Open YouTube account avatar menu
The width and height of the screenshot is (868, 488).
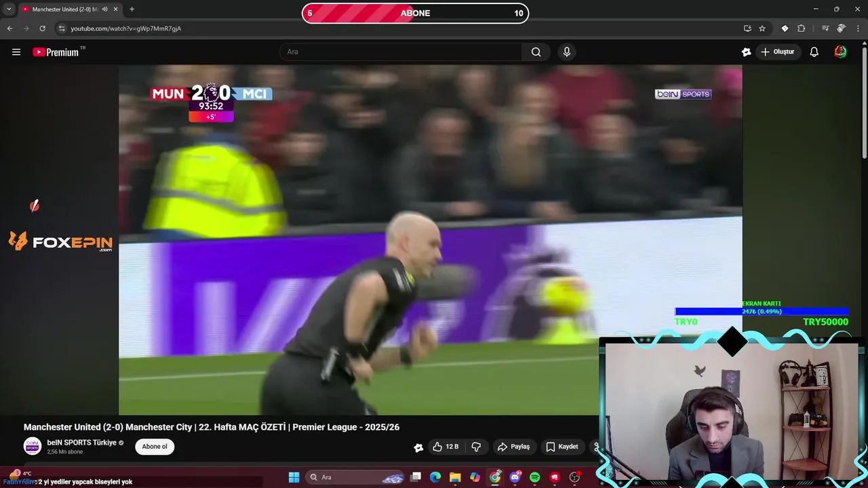coord(840,52)
